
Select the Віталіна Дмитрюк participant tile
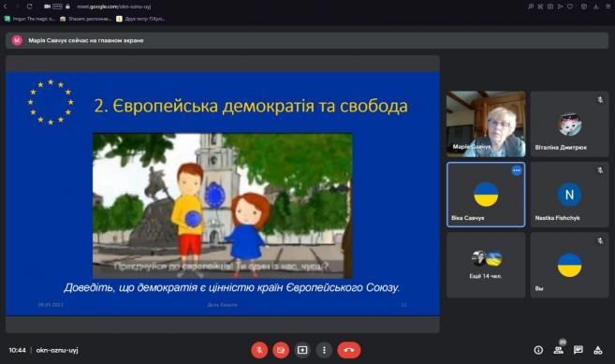[x=569, y=124]
